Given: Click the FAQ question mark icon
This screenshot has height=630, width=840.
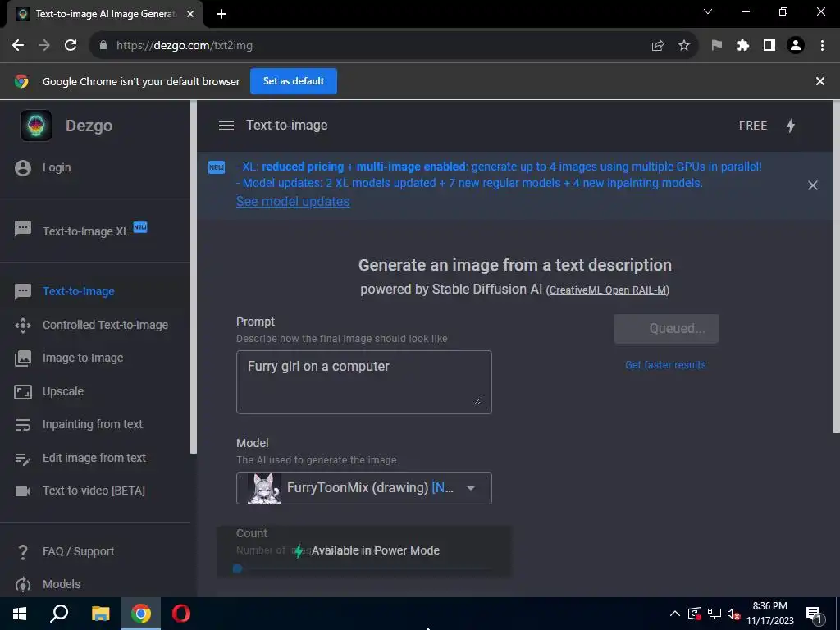Looking at the screenshot, I should click(23, 552).
